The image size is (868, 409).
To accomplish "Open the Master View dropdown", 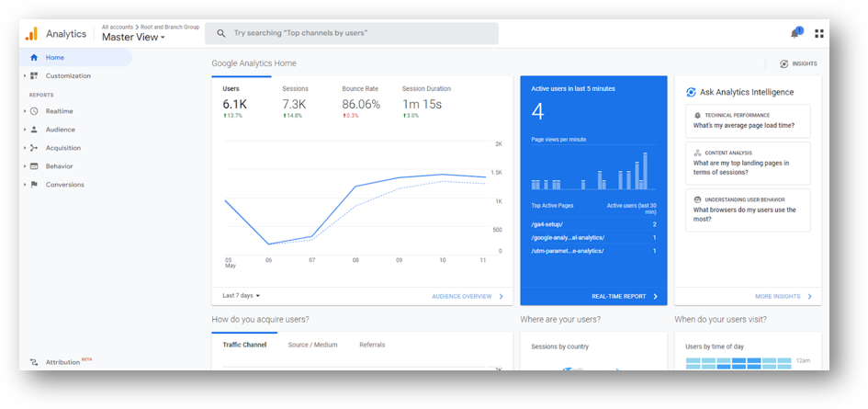I will click(x=133, y=38).
